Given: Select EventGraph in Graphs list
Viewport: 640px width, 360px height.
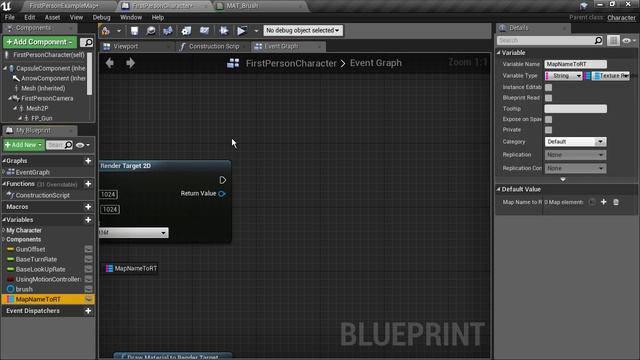Looking at the screenshot, I should [x=33, y=172].
